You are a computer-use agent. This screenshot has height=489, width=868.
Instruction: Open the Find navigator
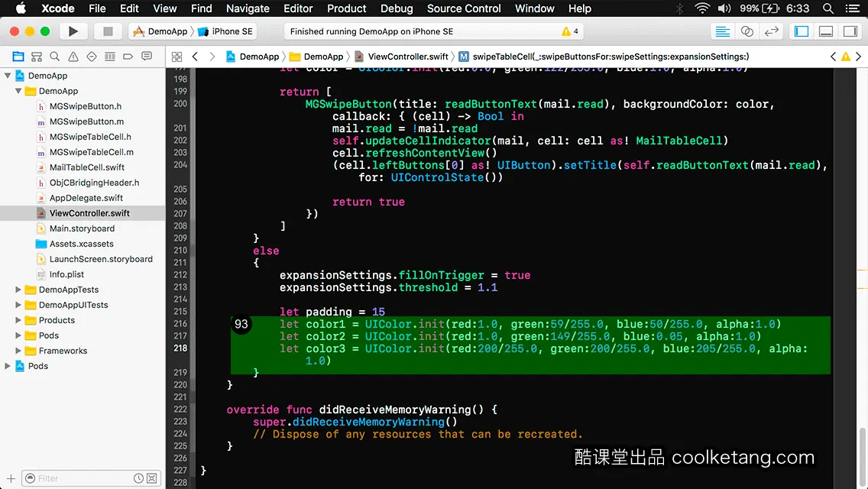(55, 57)
